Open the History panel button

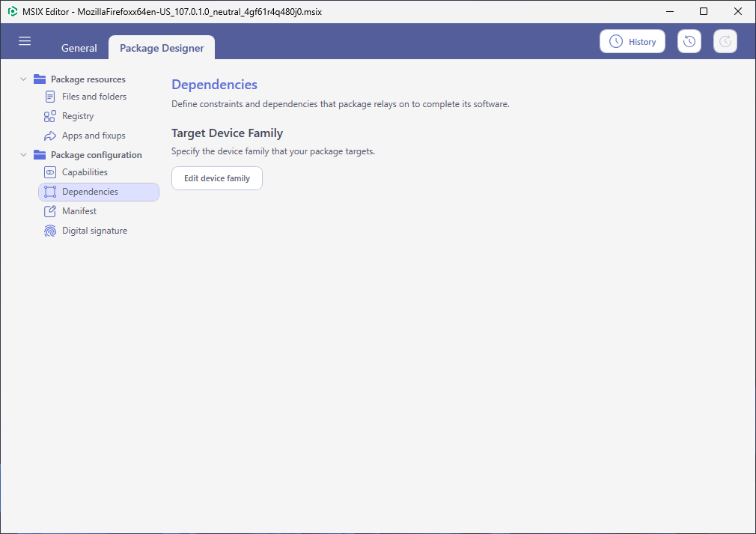(x=632, y=41)
